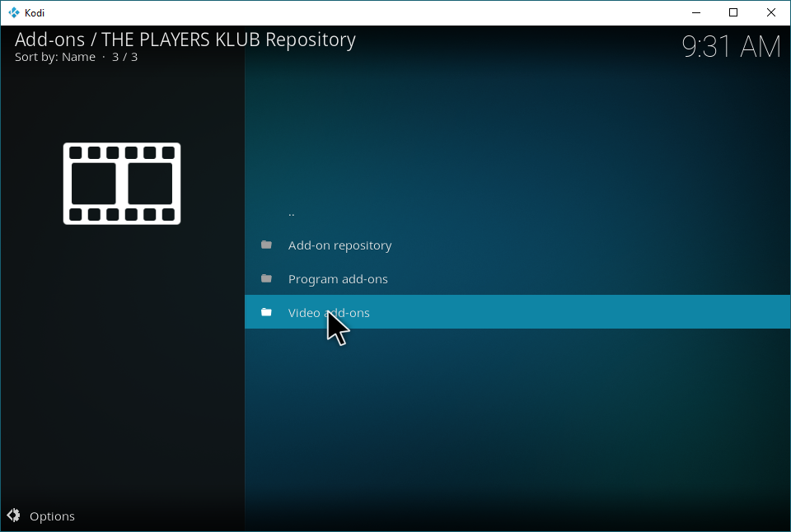
Task: Click folder icon beside Program add-ons
Action: point(266,279)
